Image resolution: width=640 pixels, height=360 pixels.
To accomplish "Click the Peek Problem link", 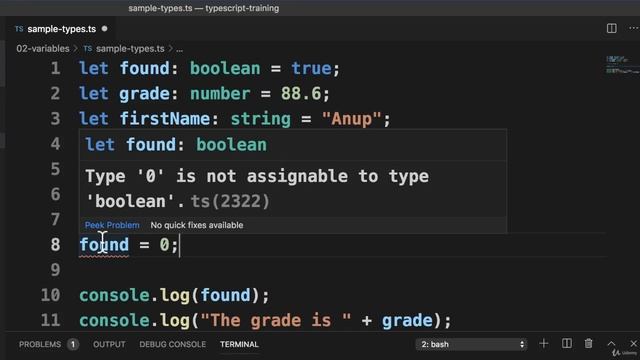I will click(x=112, y=225).
